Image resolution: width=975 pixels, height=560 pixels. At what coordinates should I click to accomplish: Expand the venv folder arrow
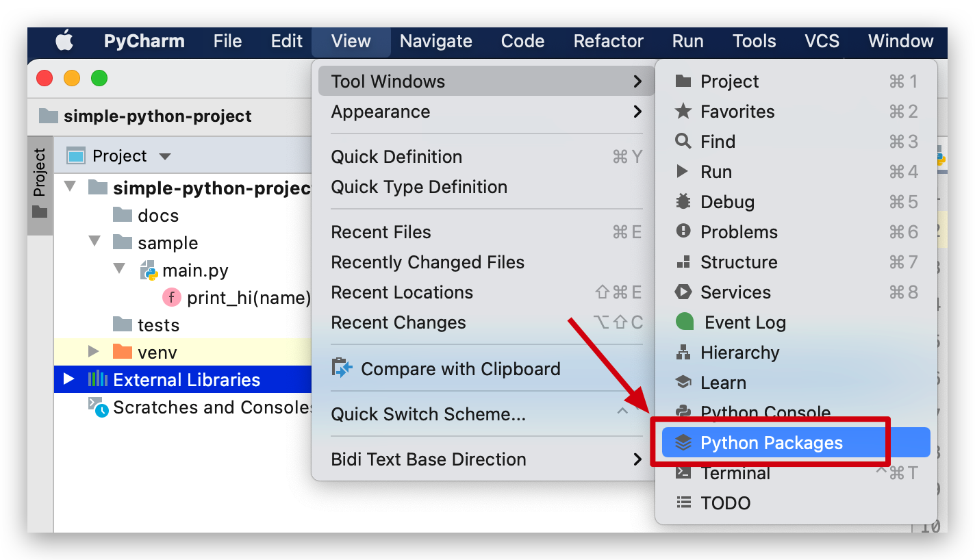coord(94,353)
